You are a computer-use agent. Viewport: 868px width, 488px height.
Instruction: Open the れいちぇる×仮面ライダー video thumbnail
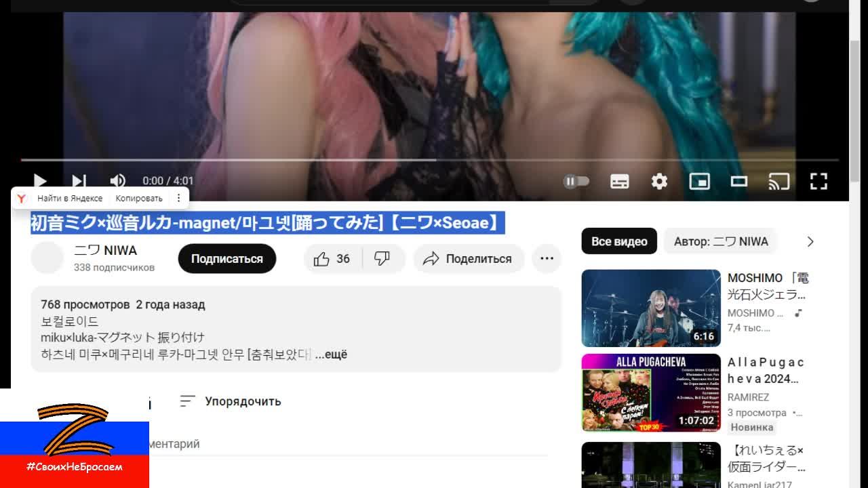pyautogui.click(x=651, y=465)
